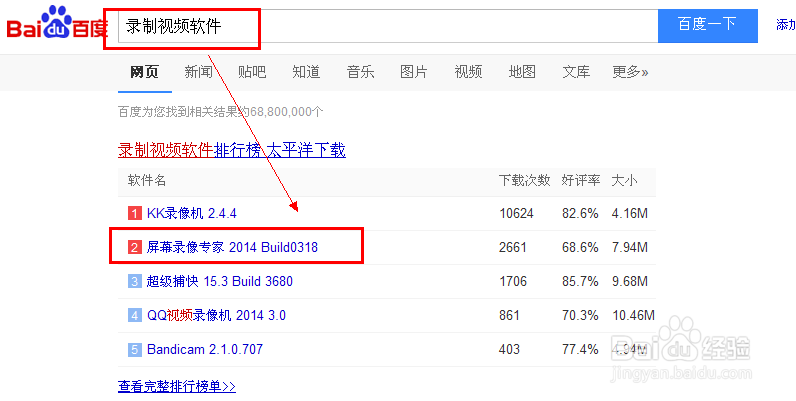Viewport: 796px width, 401px height.
Task: Select the 网页 tab
Action: click(x=144, y=72)
